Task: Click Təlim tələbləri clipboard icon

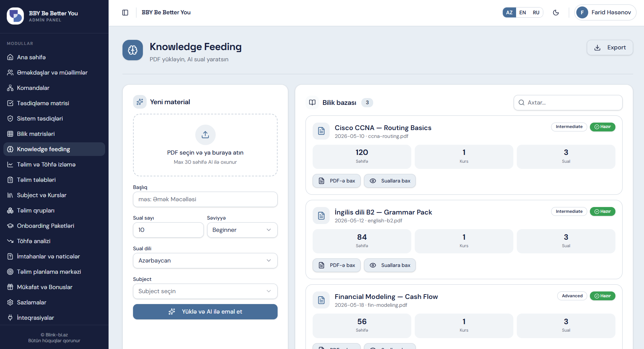Action: coord(10,180)
